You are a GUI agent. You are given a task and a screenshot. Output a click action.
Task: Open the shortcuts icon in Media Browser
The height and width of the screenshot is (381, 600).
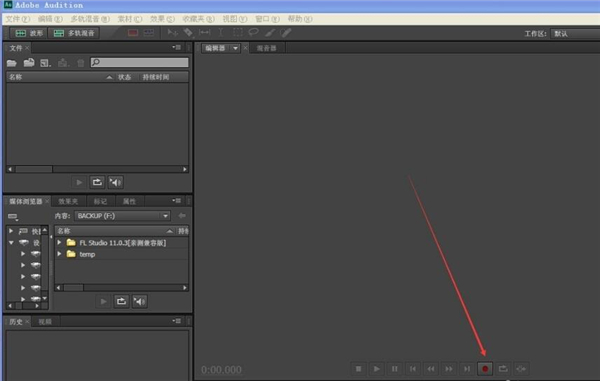point(13,217)
